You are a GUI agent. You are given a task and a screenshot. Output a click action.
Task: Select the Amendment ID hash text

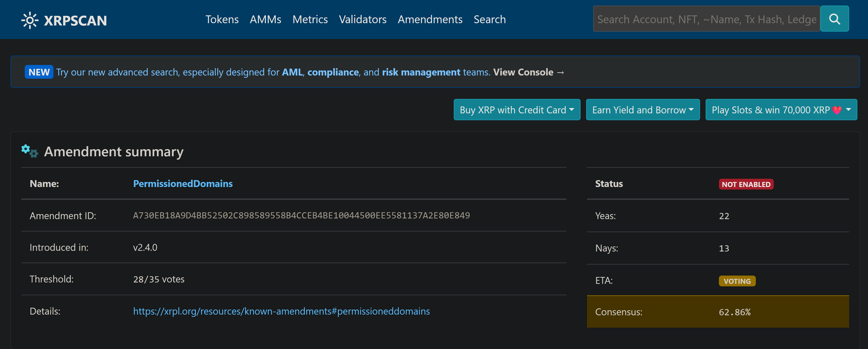click(301, 215)
